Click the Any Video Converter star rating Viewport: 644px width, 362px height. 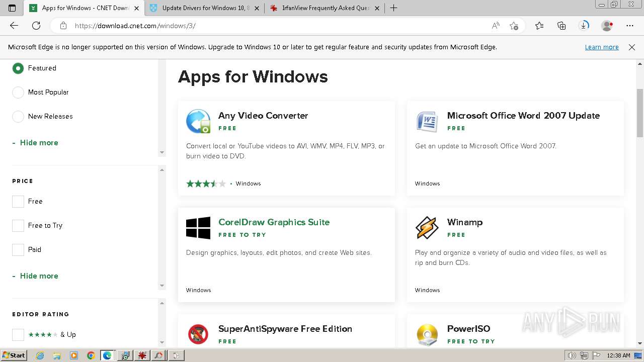[206, 184]
